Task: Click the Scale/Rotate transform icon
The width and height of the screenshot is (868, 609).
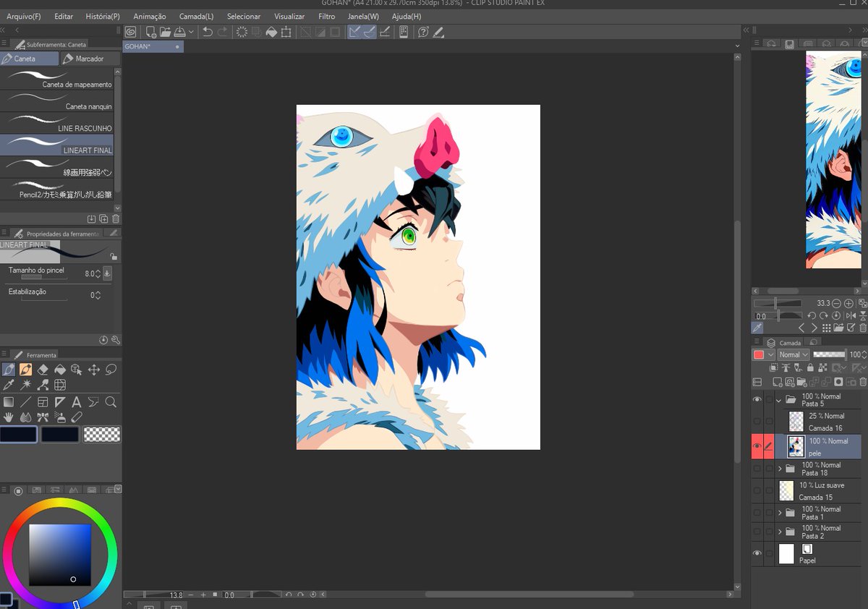Action: point(286,32)
